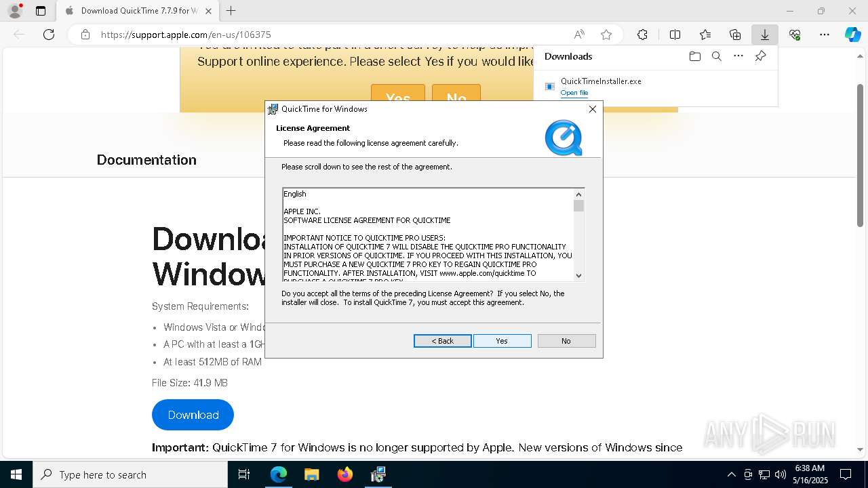
Task: Open Task View on the taskbar
Action: 244,474
